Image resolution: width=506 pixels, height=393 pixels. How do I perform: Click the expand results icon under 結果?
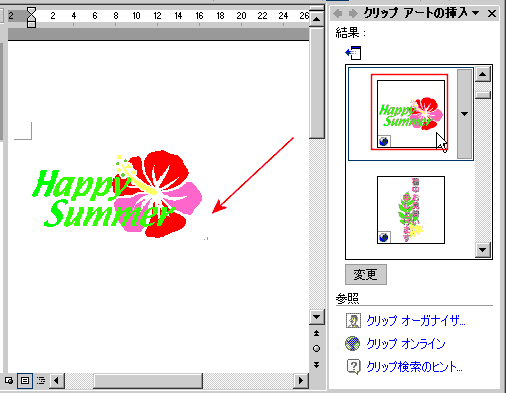[x=353, y=53]
